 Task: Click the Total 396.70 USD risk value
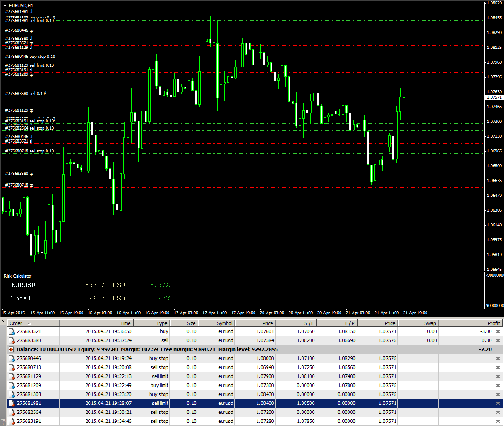tap(105, 298)
